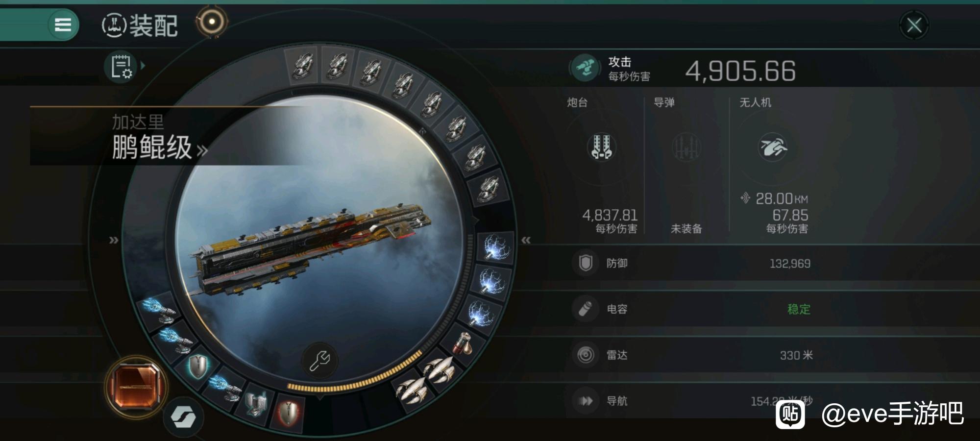980x441 pixels.
Task: Tap the wrench repair icon
Action: pyautogui.click(x=319, y=361)
